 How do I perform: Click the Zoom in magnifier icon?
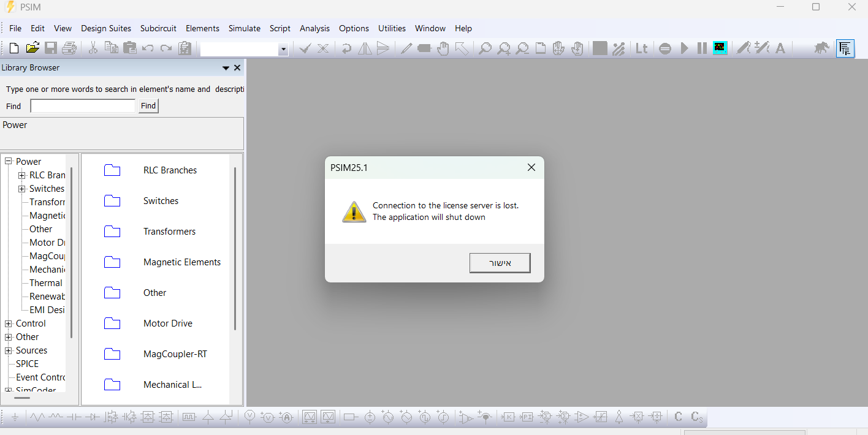coord(503,48)
